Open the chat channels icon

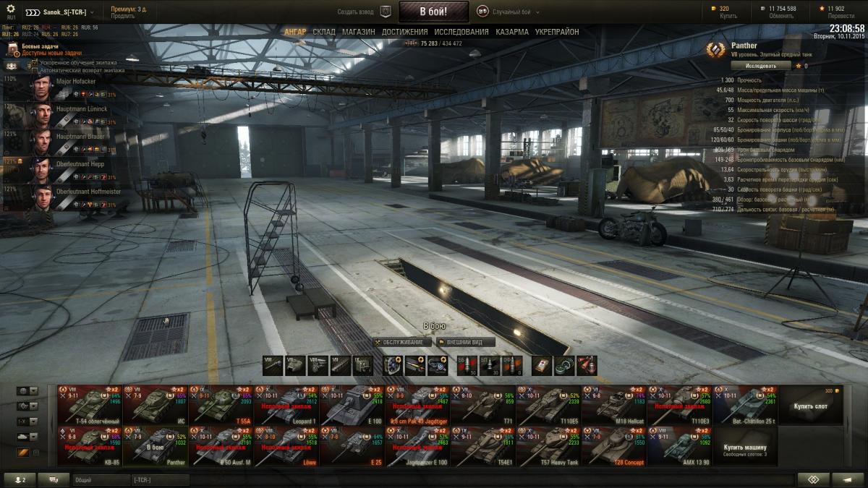[x=54, y=480]
